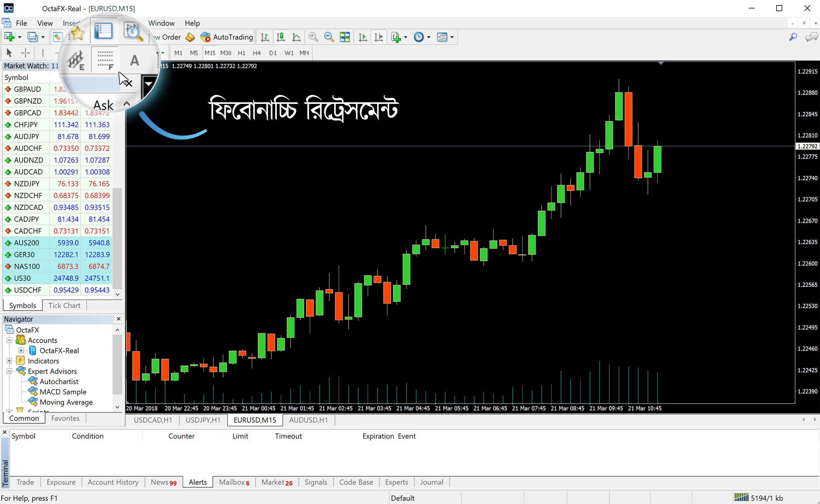Zoom out of the chart
This screenshot has width=820, height=504.
point(329,37)
